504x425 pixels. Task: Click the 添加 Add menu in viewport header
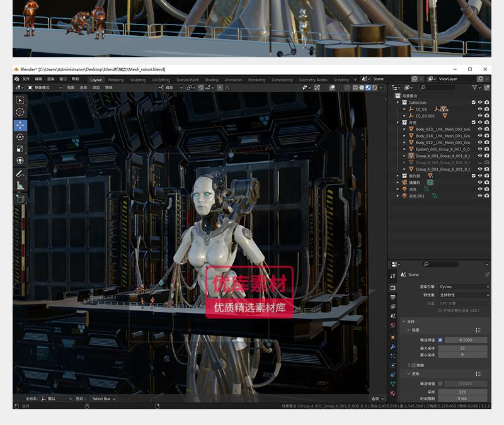pos(96,88)
